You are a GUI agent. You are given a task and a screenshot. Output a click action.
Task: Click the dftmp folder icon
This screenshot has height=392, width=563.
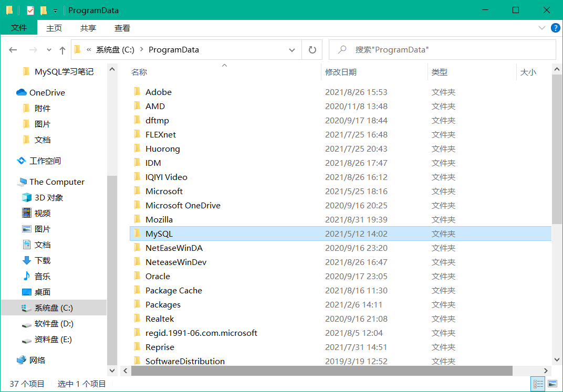137,120
